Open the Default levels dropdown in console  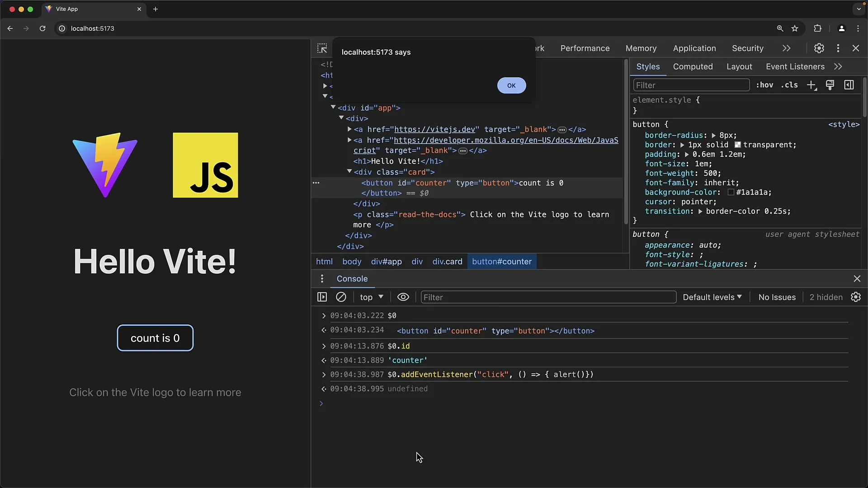coord(712,297)
